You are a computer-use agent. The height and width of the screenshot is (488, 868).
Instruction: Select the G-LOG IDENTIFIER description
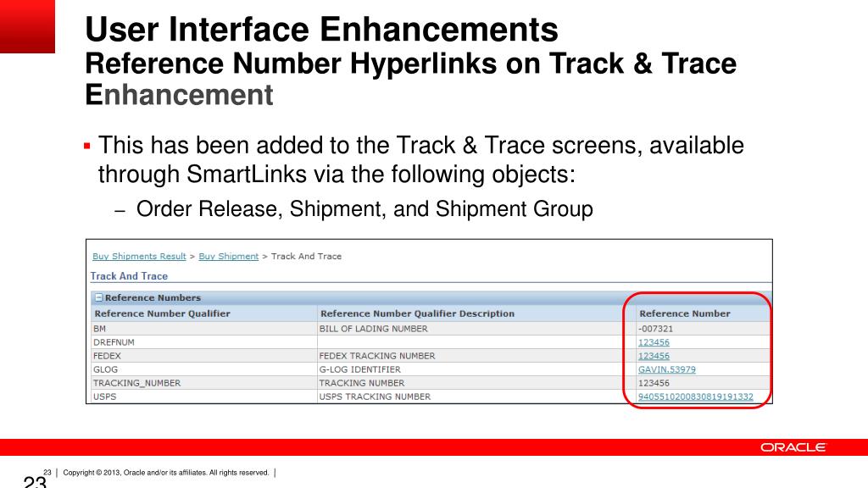click(x=359, y=369)
